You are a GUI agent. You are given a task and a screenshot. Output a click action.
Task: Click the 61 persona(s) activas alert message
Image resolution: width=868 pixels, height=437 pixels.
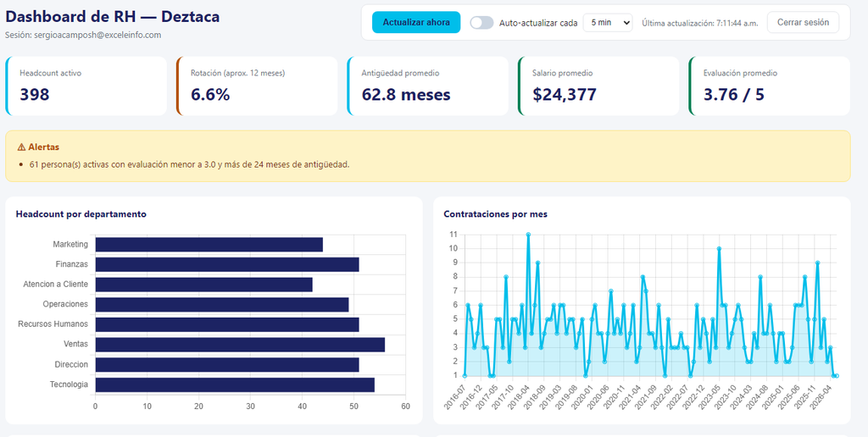click(189, 164)
